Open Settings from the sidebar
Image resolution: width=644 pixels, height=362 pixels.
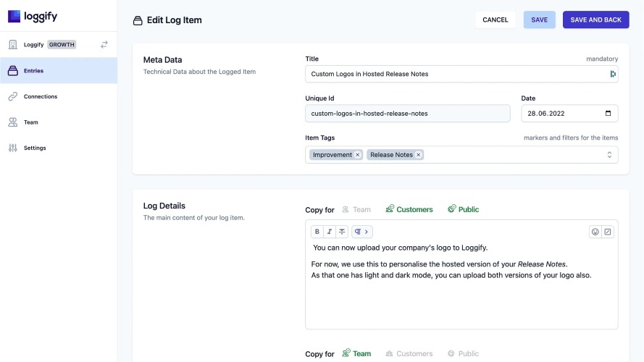point(34,148)
